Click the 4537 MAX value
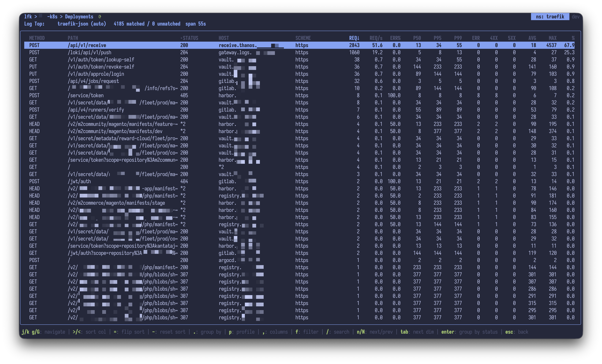Screen dimensions: 602x364 tap(551, 45)
